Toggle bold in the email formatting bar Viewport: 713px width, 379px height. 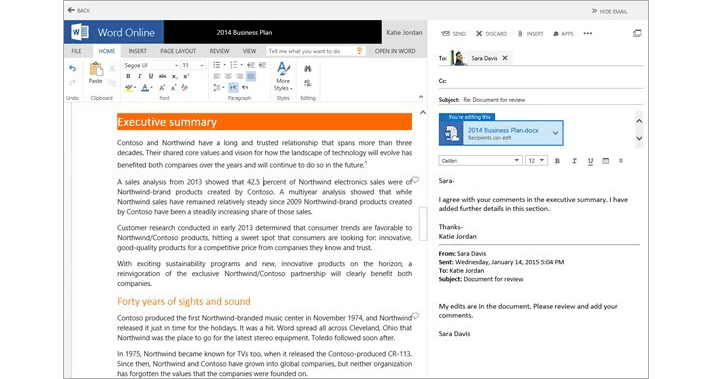coord(557,161)
